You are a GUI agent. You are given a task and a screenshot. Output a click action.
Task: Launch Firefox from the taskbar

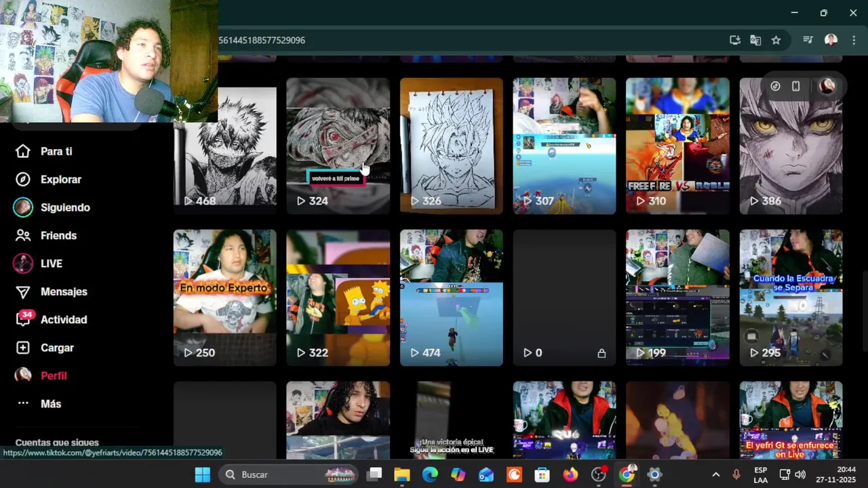[570, 474]
